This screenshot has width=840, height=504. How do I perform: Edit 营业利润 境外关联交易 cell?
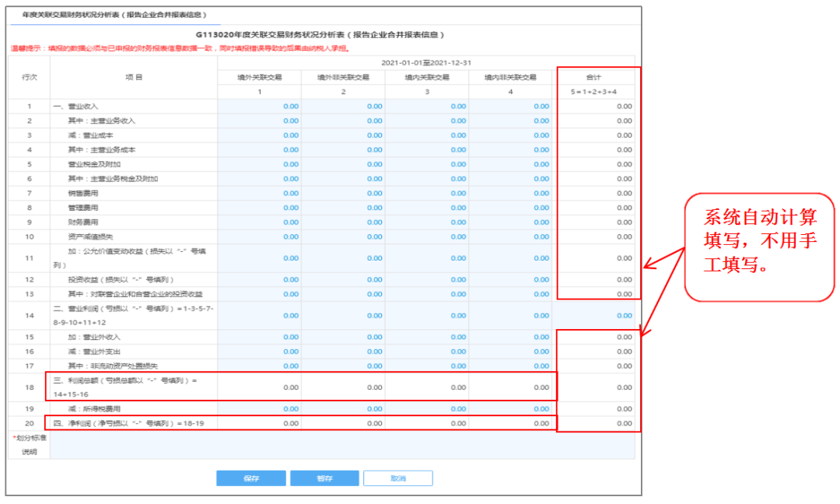click(x=259, y=316)
